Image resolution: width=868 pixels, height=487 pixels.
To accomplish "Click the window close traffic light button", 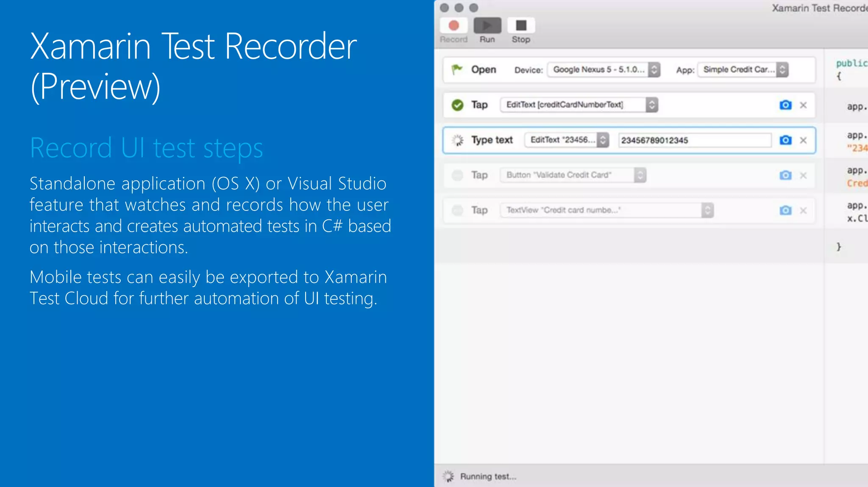I will tap(444, 8).
